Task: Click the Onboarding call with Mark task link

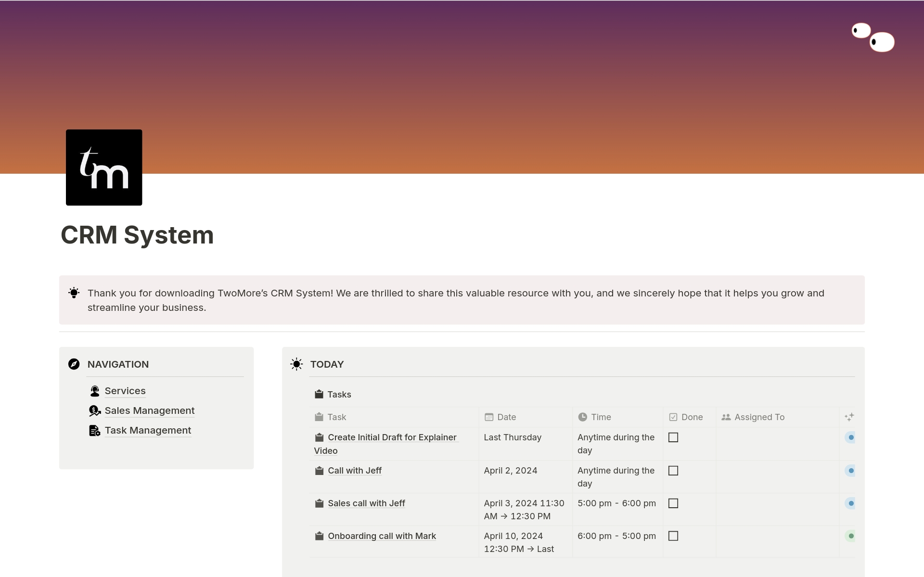Action: point(381,536)
